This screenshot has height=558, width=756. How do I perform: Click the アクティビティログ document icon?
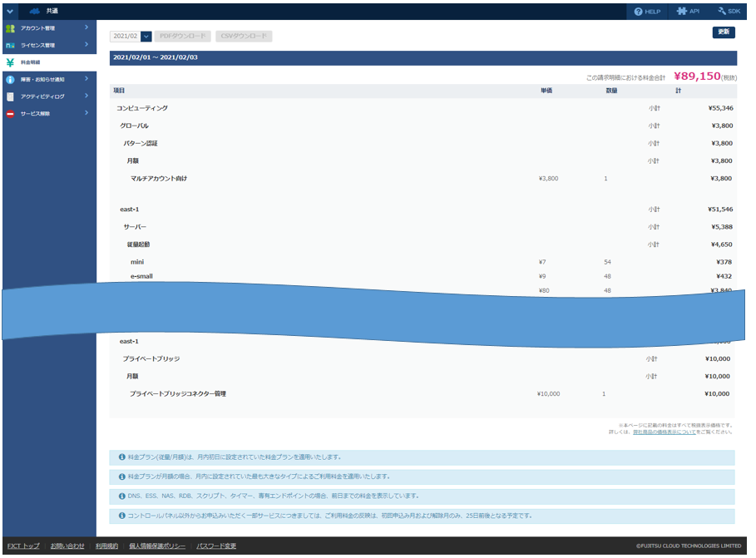pyautogui.click(x=10, y=96)
